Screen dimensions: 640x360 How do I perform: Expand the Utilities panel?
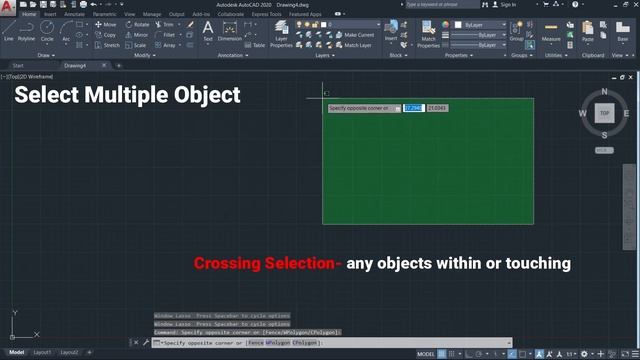tap(556, 55)
